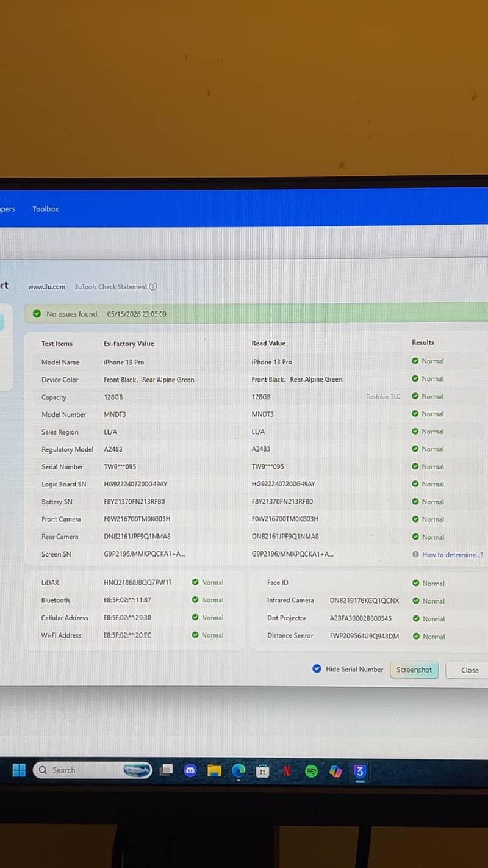This screenshot has width=488, height=868.
Task: Click the Distance Sensor value 'FWP209564U9Q948DM'
Action: (x=364, y=636)
